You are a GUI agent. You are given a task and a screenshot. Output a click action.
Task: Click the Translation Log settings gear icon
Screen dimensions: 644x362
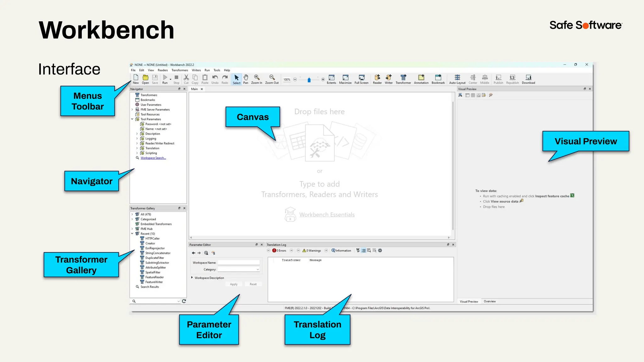[x=380, y=250]
